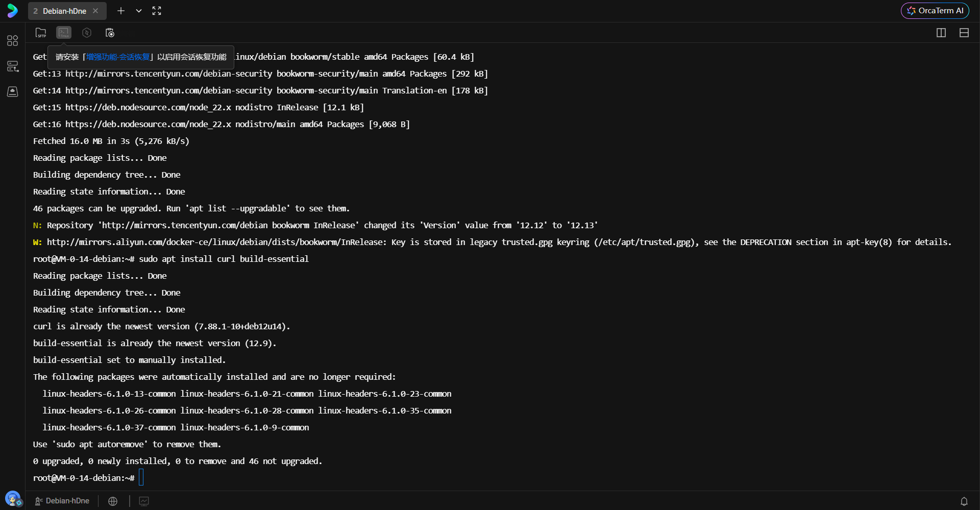Screen dimensions: 980x510
Task: Open the connection manager sidebar icon
Action: point(13,65)
